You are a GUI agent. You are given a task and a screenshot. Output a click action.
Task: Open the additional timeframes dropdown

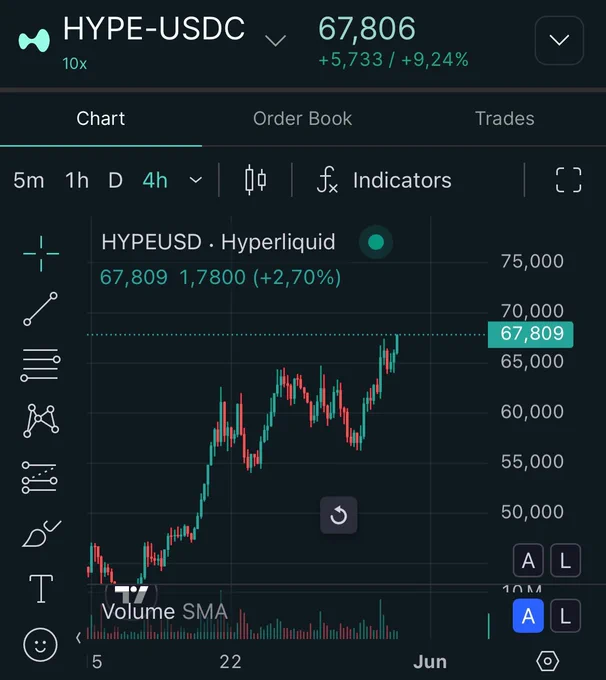click(196, 180)
